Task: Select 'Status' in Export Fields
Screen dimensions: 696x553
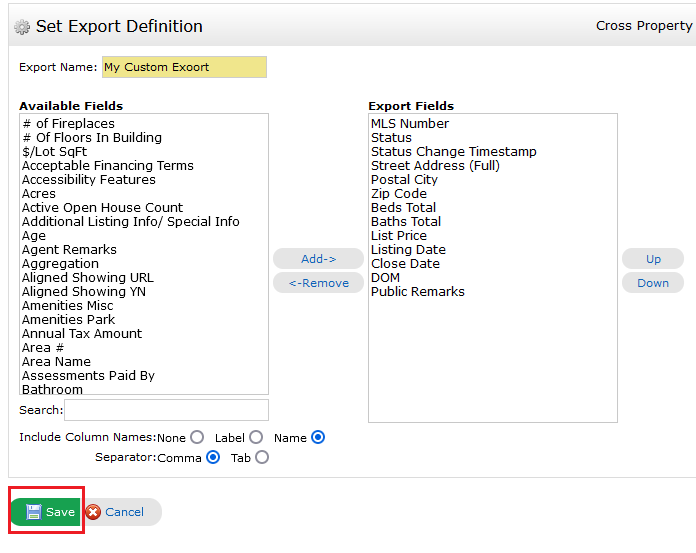Action: pyautogui.click(x=493, y=138)
